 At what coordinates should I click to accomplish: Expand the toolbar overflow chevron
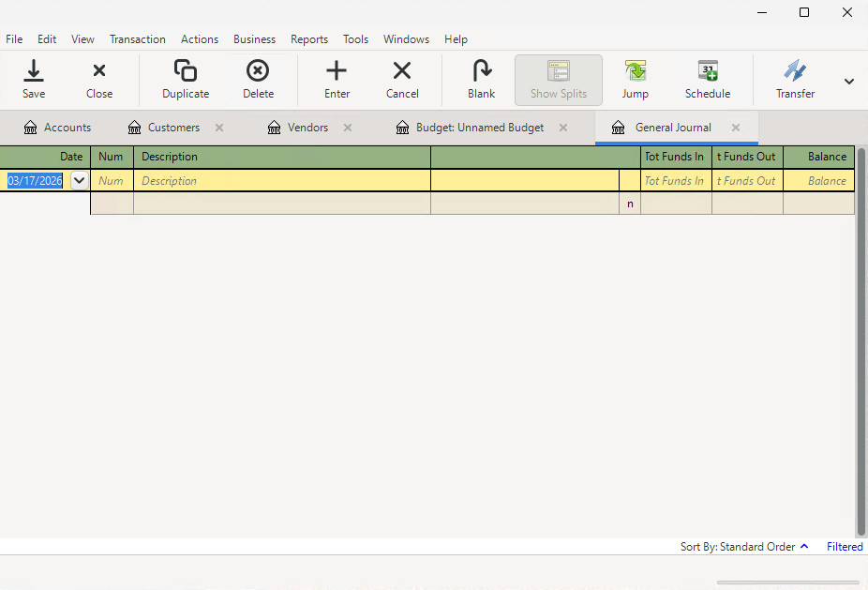(x=848, y=82)
